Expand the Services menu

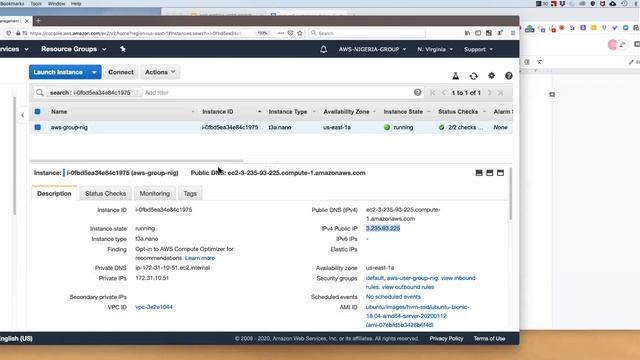(x=14, y=49)
